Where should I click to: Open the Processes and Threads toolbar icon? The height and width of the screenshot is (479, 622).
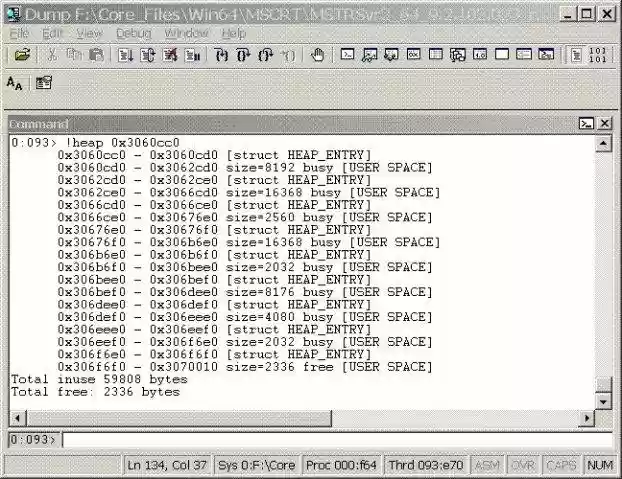coord(524,54)
